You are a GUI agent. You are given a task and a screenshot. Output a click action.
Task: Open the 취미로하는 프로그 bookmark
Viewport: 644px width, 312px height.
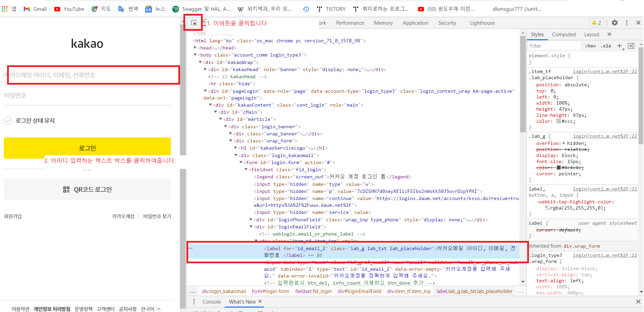(380, 9)
